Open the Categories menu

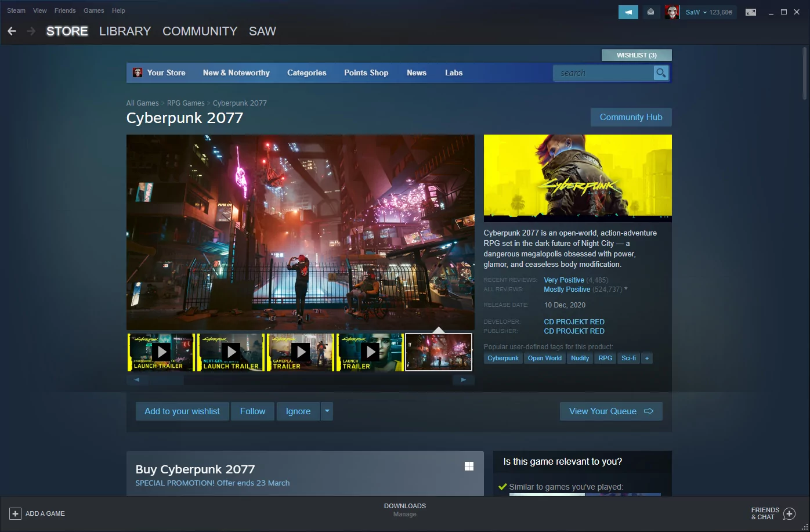point(307,73)
